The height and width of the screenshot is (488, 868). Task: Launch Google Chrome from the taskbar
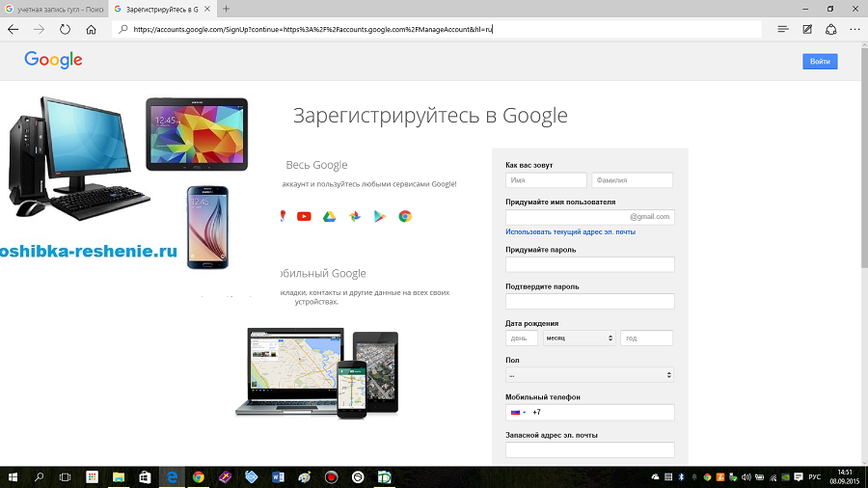pos(198,477)
